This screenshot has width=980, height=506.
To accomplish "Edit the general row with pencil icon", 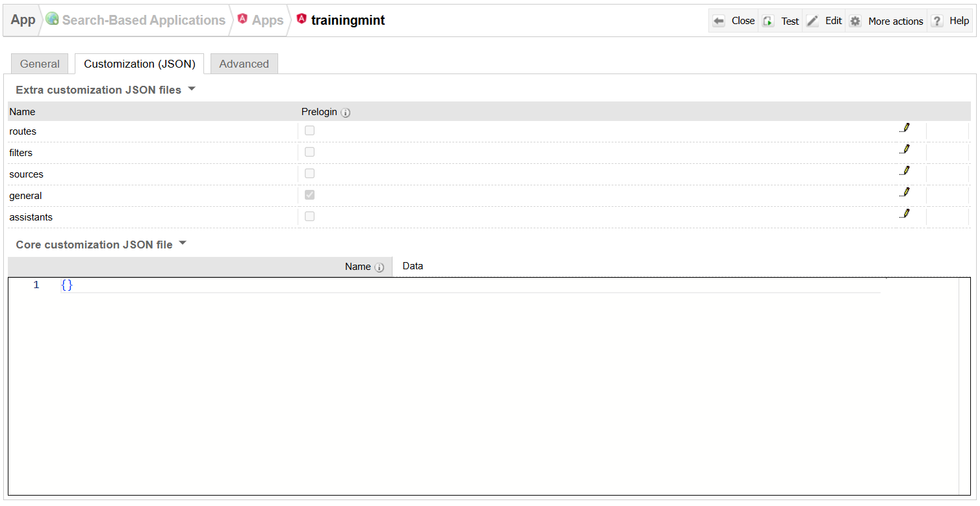I will [905, 193].
